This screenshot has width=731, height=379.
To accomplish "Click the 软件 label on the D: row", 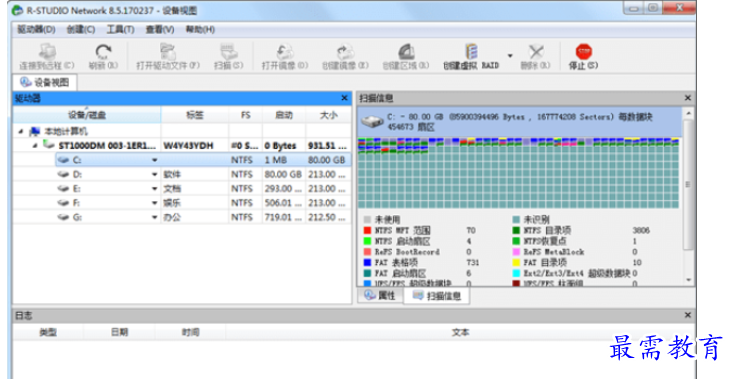I will click(x=172, y=174).
